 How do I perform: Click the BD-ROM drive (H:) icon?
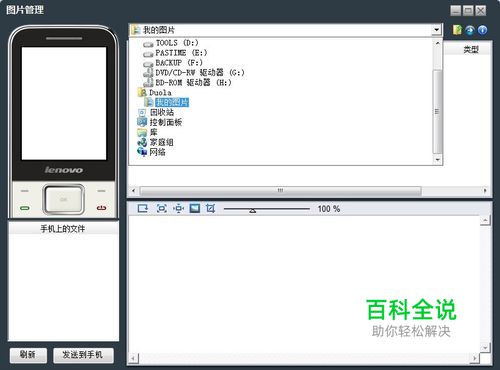tap(148, 82)
